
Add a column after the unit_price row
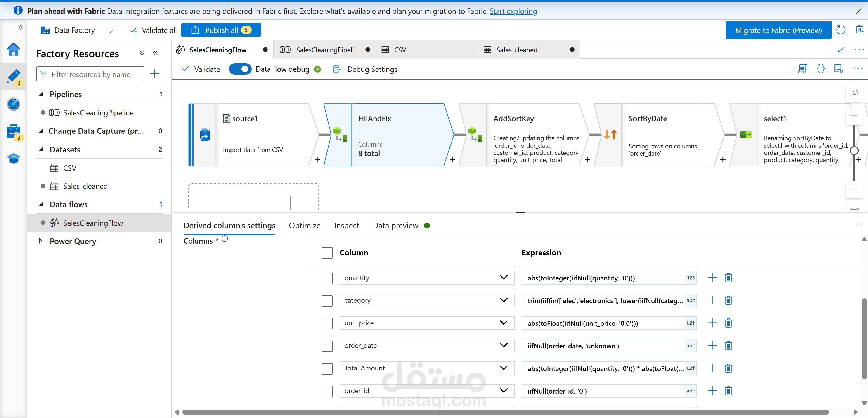tap(712, 323)
